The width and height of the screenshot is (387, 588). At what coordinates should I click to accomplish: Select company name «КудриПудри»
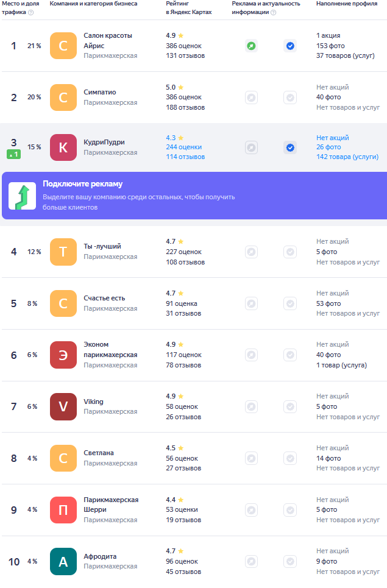[104, 142]
